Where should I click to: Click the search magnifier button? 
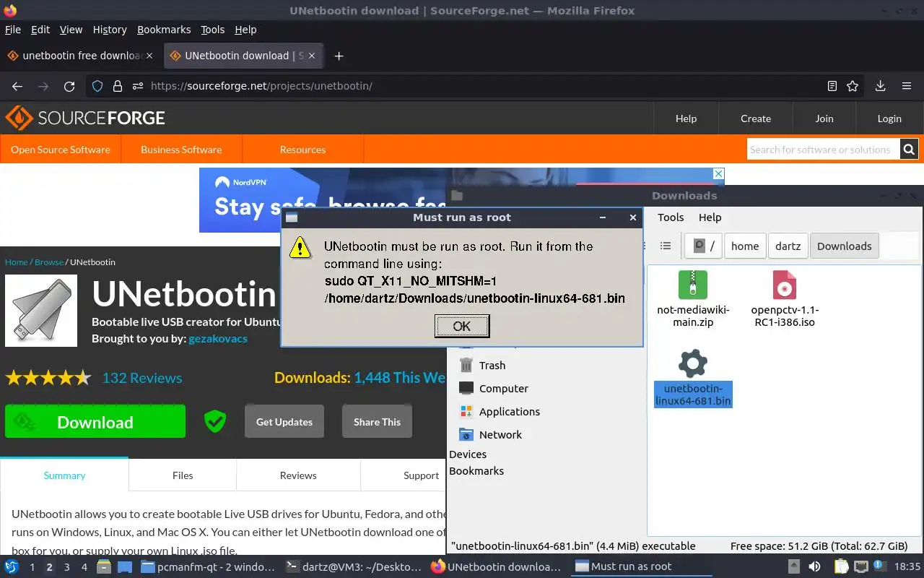click(909, 150)
